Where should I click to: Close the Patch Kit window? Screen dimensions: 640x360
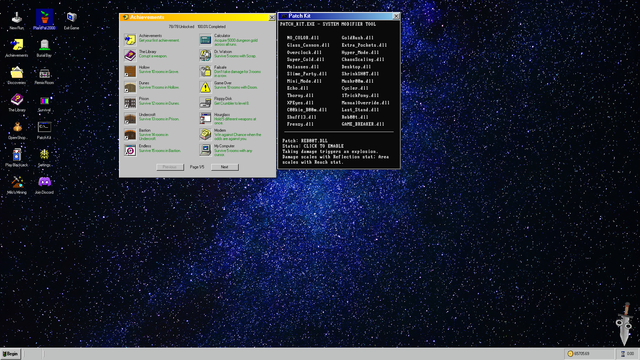pyautogui.click(x=396, y=16)
